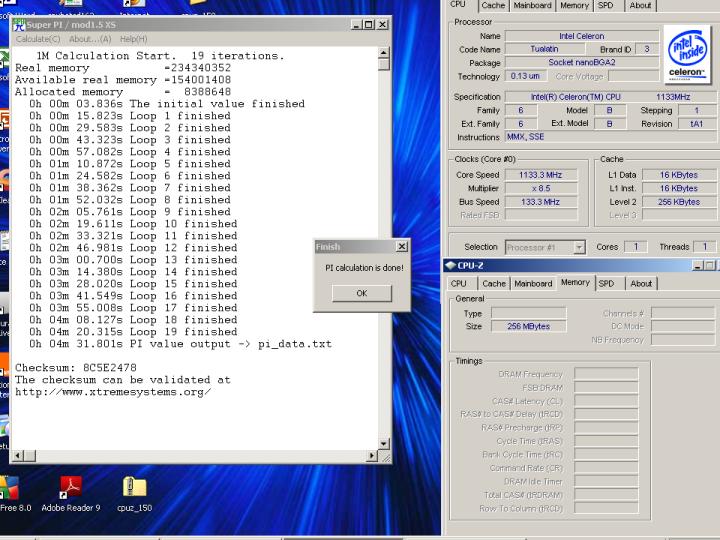
Task: Open cpuz_150 zip folder on desktop
Action: pos(134,494)
